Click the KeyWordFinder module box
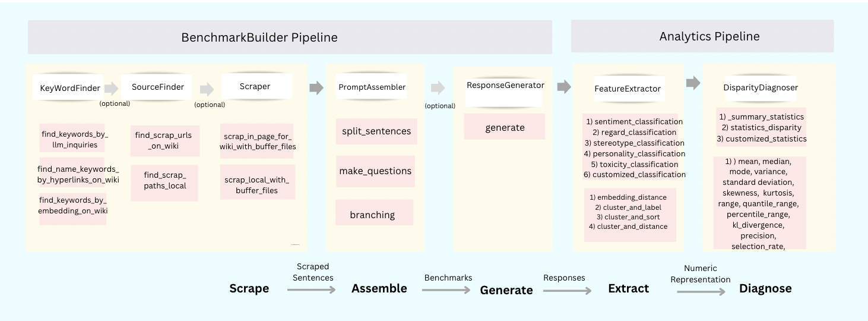The height and width of the screenshot is (321, 868). coord(70,88)
